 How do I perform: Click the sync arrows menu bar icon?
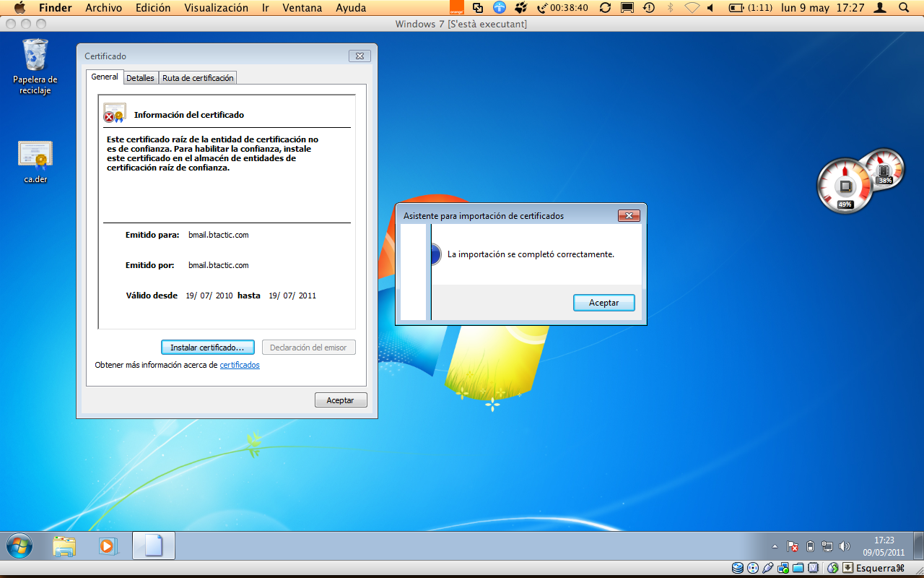coord(605,8)
